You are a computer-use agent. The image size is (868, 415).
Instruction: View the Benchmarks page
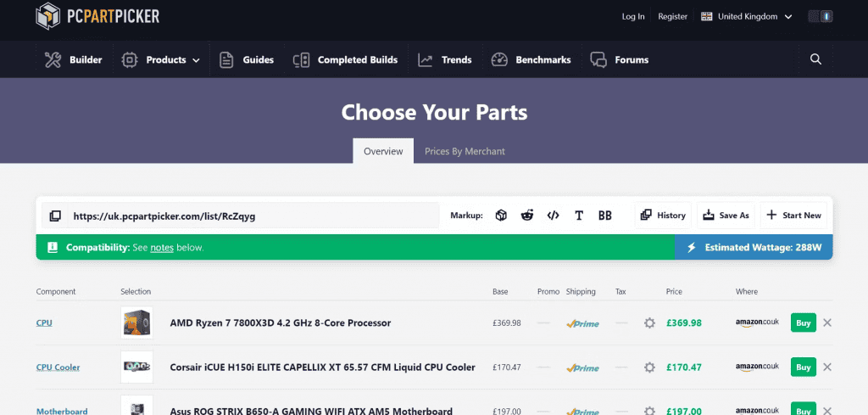tap(531, 60)
